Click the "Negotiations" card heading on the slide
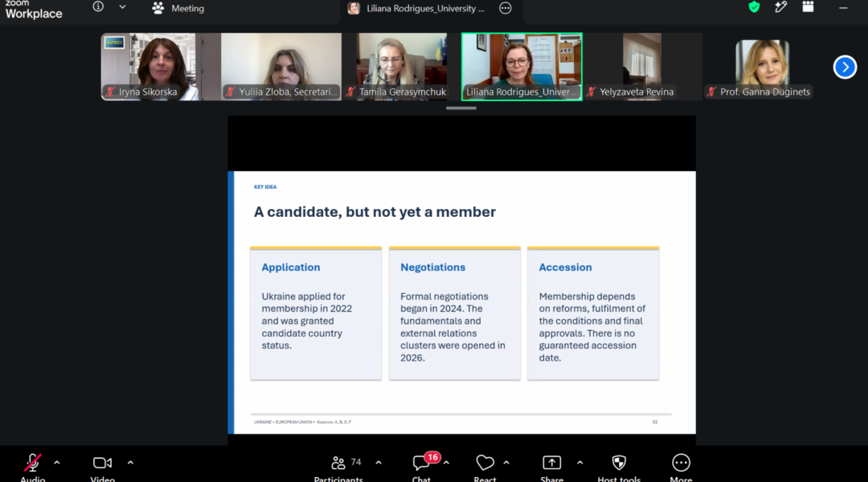This screenshot has height=482, width=868. (433, 268)
